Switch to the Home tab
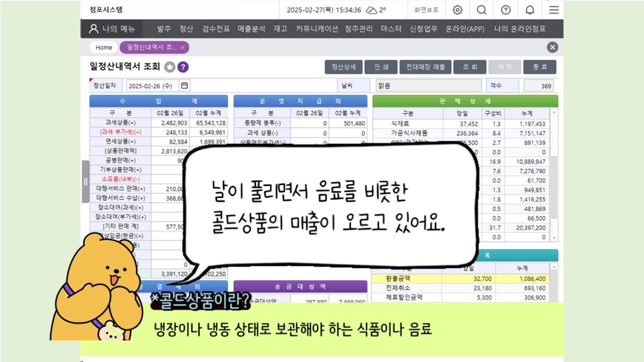This screenshot has width=644, height=362. [104, 48]
